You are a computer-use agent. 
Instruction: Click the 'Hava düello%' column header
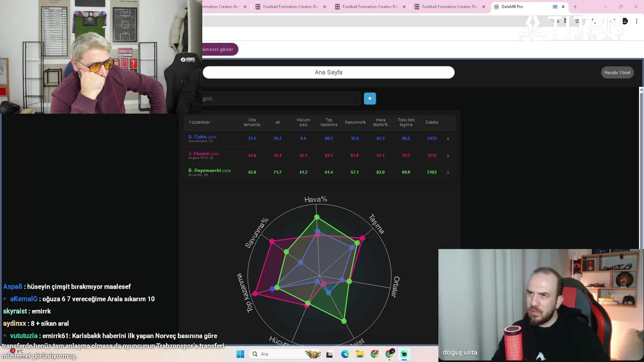[380, 122]
